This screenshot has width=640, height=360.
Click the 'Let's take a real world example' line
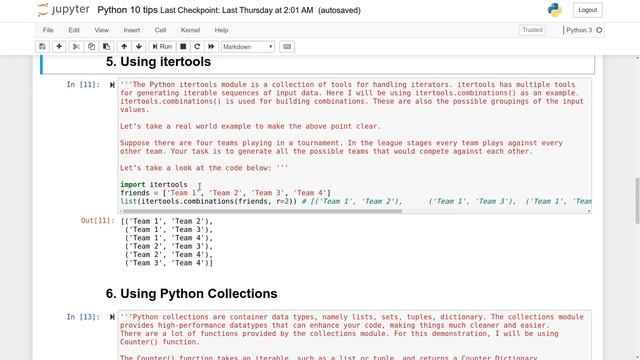tap(250, 126)
